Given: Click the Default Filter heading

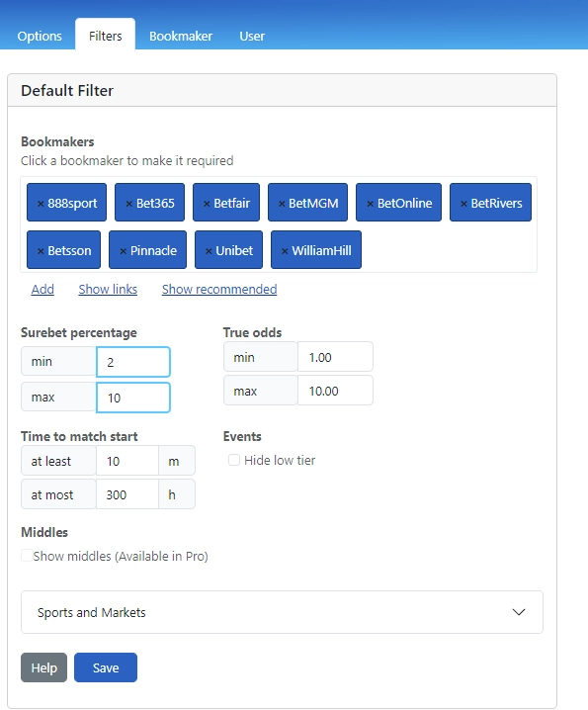Looking at the screenshot, I should click(x=67, y=91).
